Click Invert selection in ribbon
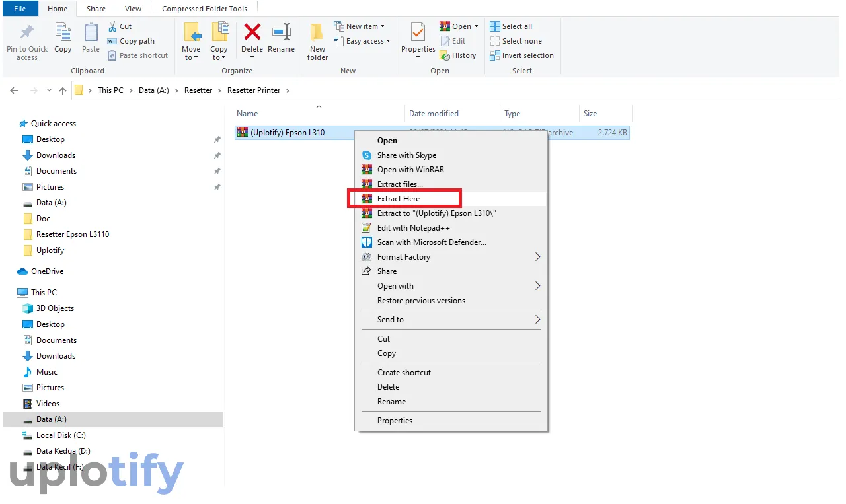Screen dimensions: 846x504 point(522,55)
